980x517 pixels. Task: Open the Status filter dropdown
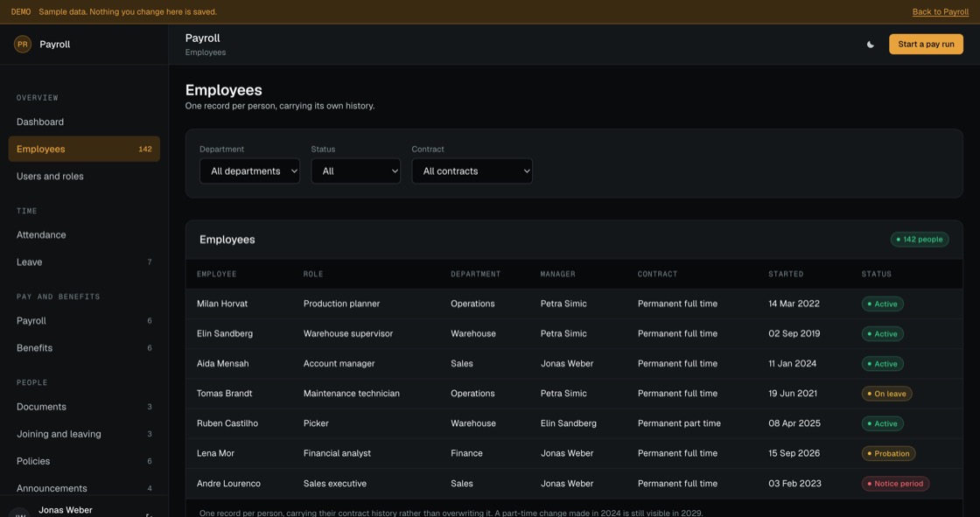[x=355, y=171]
